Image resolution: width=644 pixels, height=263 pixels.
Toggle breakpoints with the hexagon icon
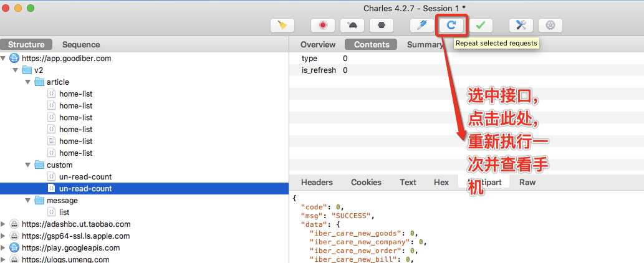point(381,26)
